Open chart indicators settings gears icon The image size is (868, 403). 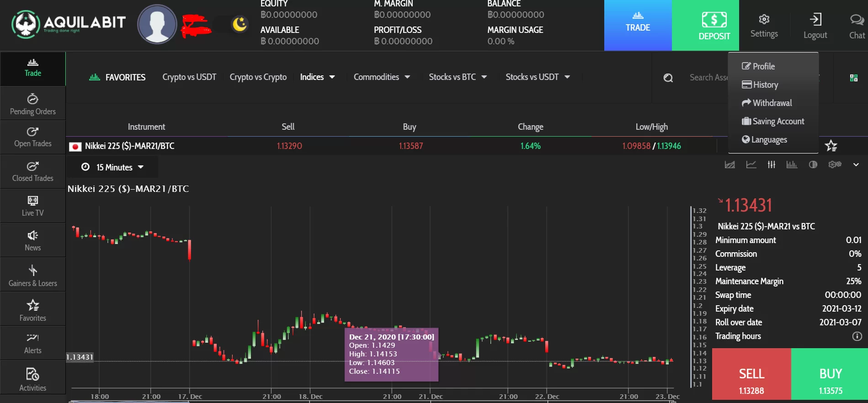[835, 164]
